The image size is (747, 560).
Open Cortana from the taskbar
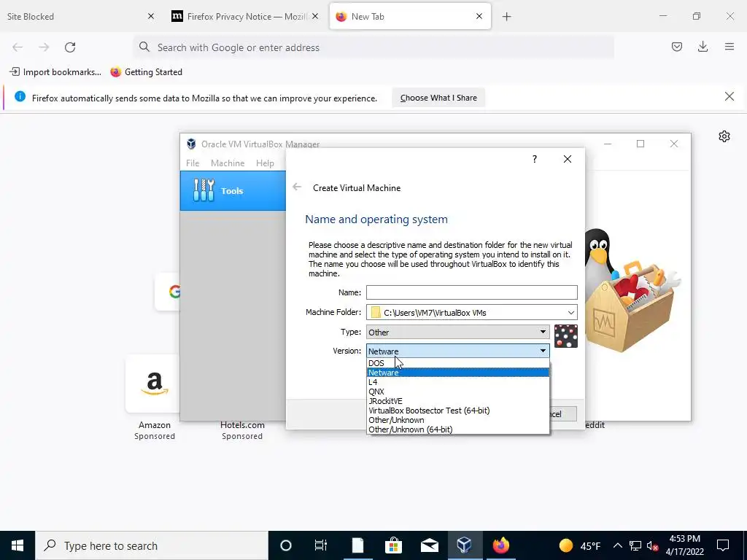(x=286, y=545)
